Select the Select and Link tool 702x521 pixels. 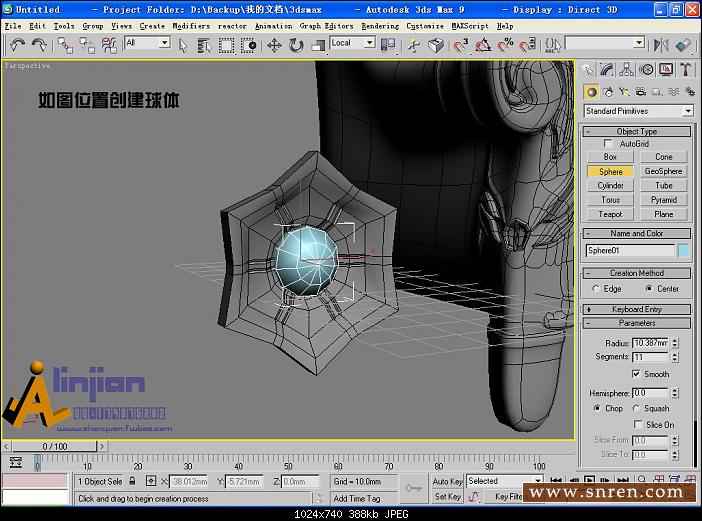[x=65, y=45]
